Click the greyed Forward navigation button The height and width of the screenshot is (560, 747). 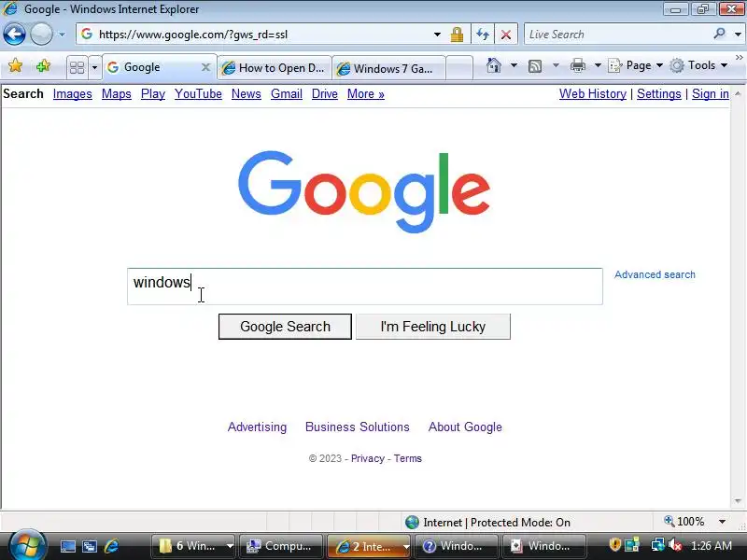(41, 35)
